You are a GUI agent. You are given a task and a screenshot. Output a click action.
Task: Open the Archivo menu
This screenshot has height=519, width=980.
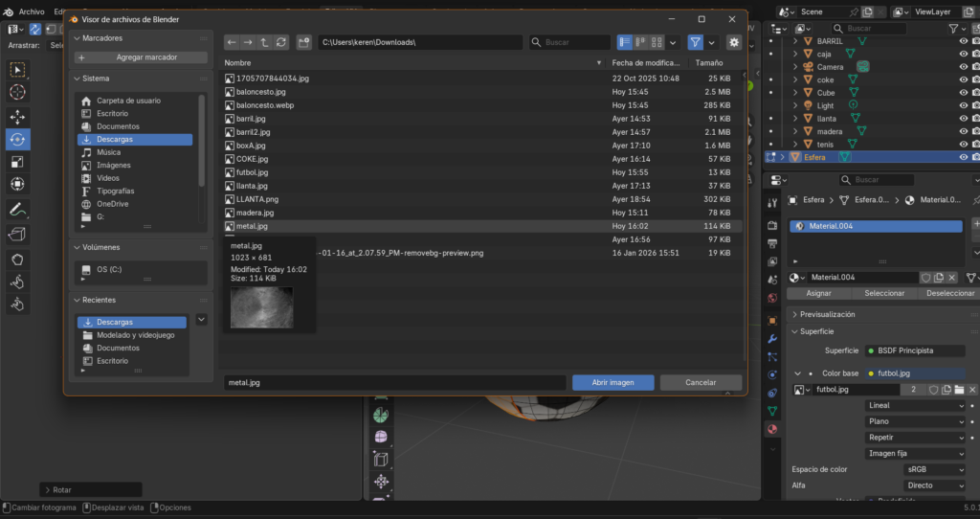[31, 11]
